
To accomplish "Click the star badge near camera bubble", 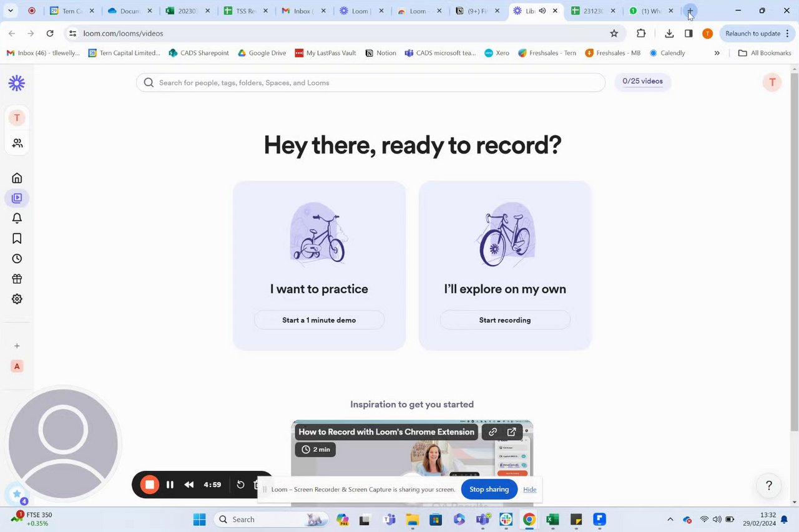I will [17, 495].
